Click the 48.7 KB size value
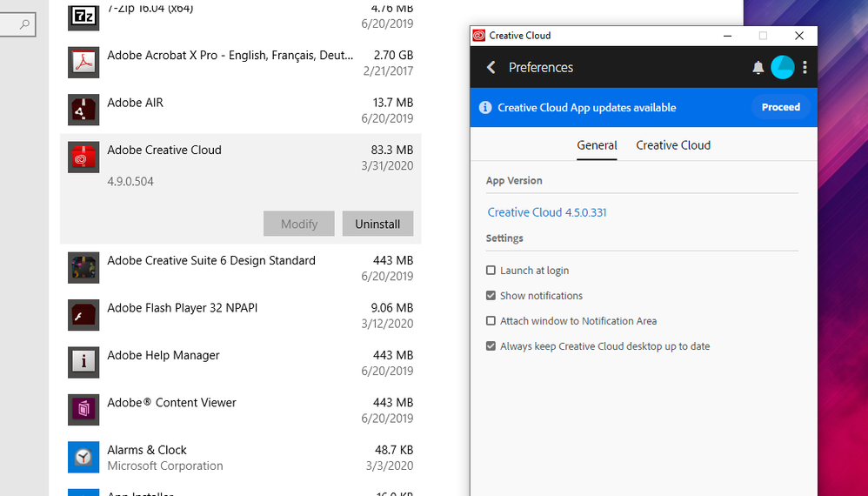Viewport: 868px width, 496px height. coord(394,450)
